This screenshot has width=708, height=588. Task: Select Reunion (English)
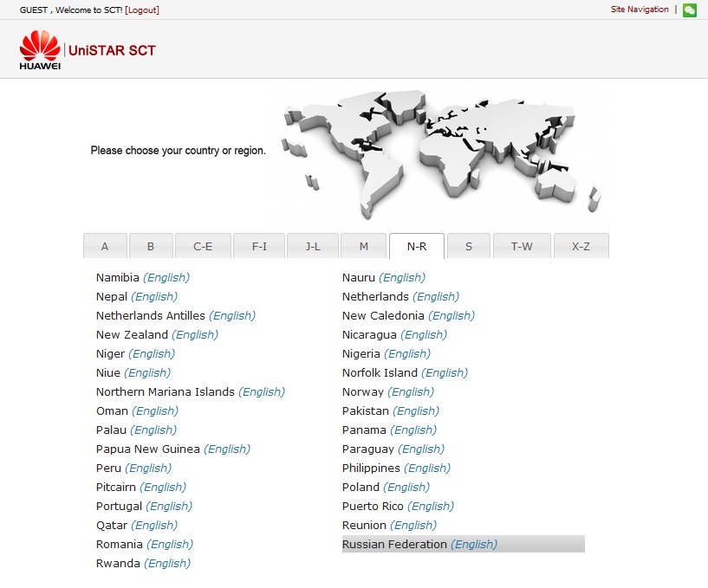pos(389,526)
